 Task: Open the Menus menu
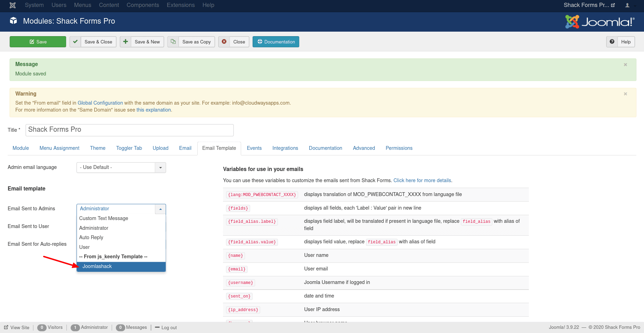click(x=82, y=5)
